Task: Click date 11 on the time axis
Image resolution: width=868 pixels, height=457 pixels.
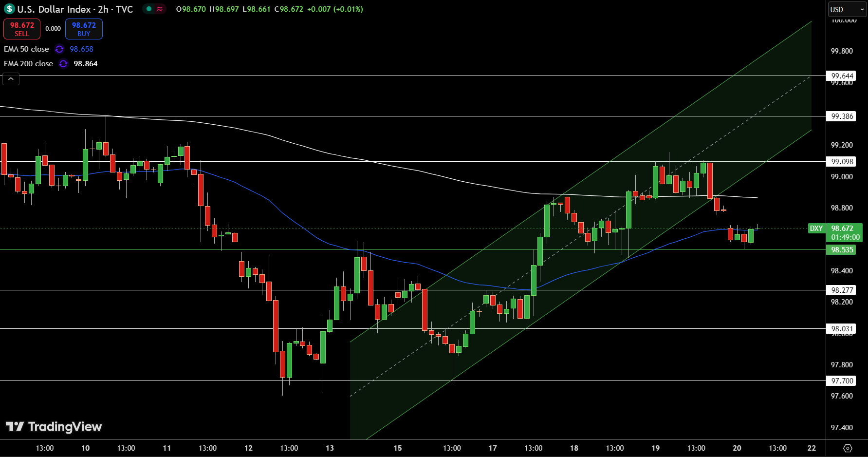Action: pyautogui.click(x=167, y=448)
